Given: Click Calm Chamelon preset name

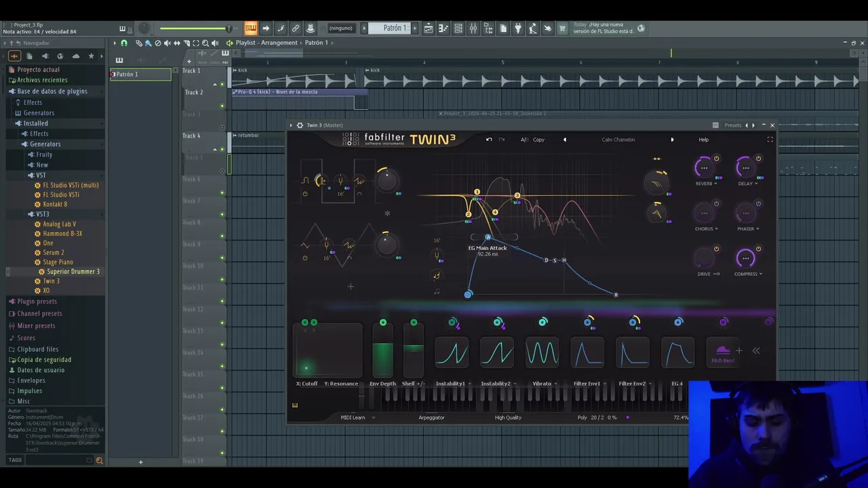Looking at the screenshot, I should click(x=618, y=140).
